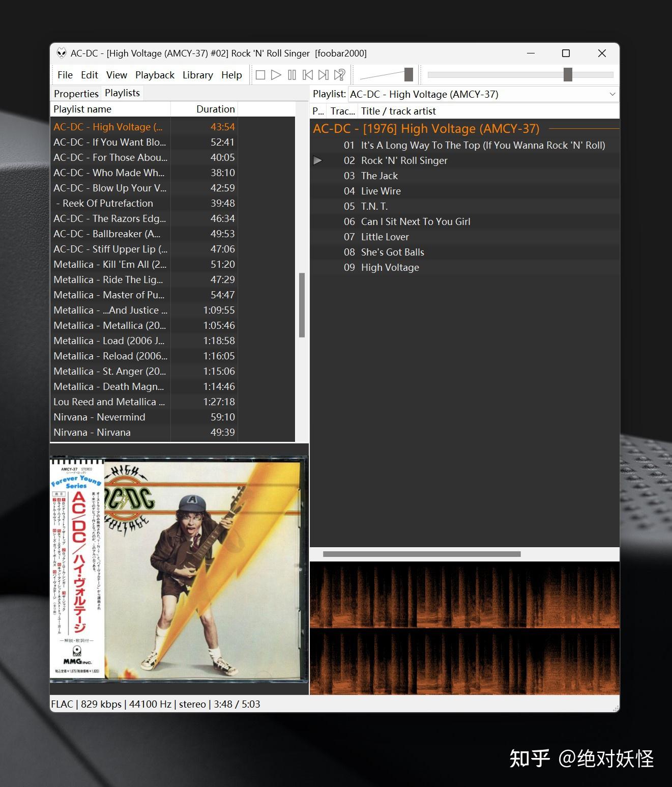Click the orange spectrogram visualization
Screen dimensions: 672x787
tap(464, 628)
